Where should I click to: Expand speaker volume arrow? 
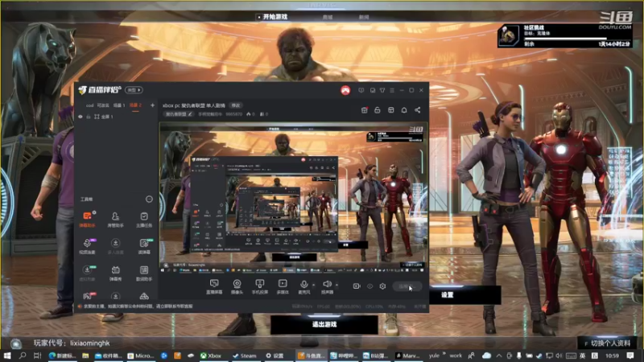pyautogui.click(x=336, y=285)
